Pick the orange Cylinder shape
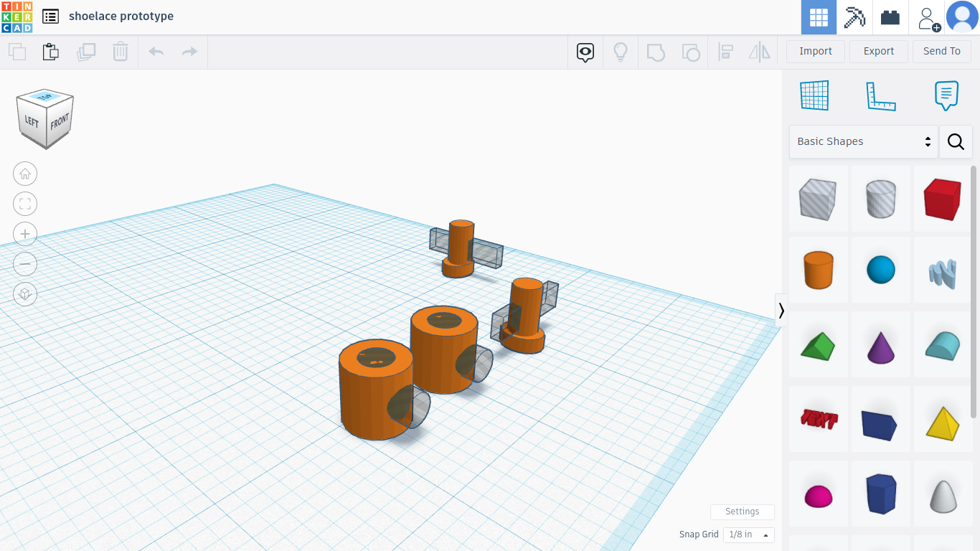The height and width of the screenshot is (551, 980). [x=818, y=270]
